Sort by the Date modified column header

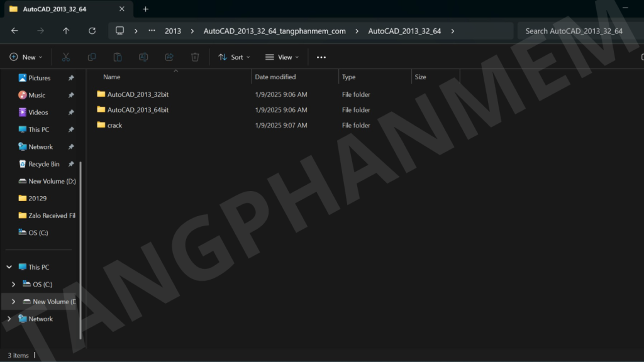(x=275, y=77)
